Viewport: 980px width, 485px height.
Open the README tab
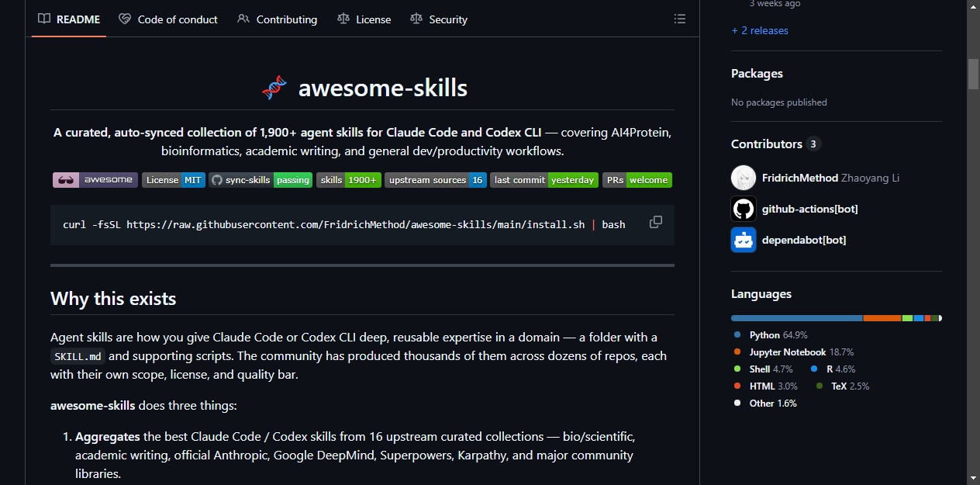69,19
